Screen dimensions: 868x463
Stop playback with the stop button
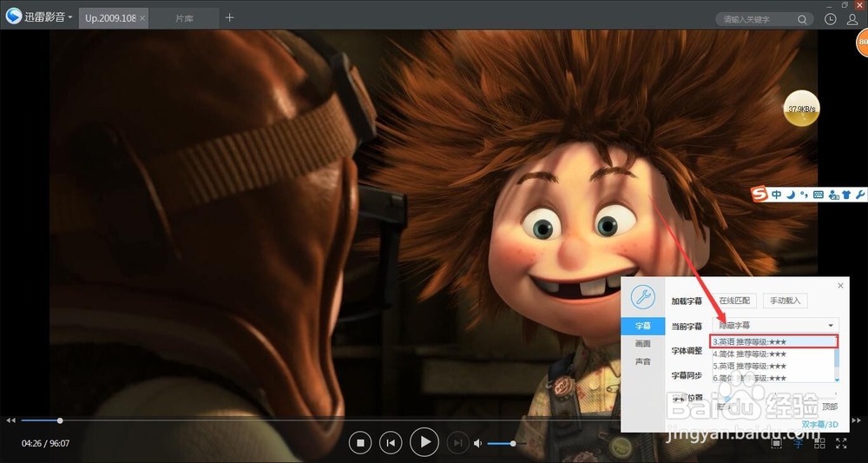click(x=360, y=442)
